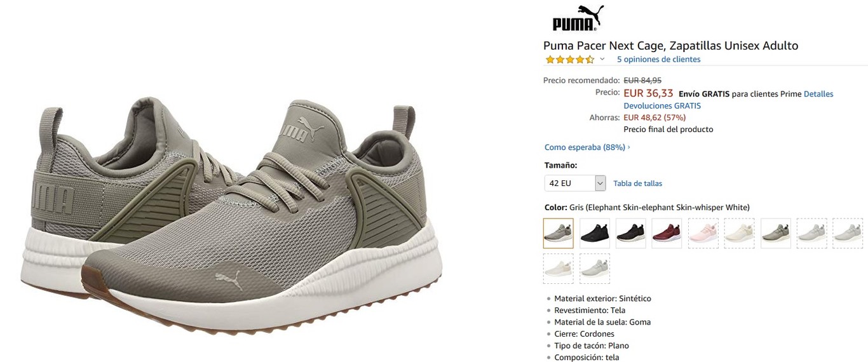Expand the Como esperaba (88%) fit info
Viewport: 868px width, 362px height.
click(x=587, y=147)
